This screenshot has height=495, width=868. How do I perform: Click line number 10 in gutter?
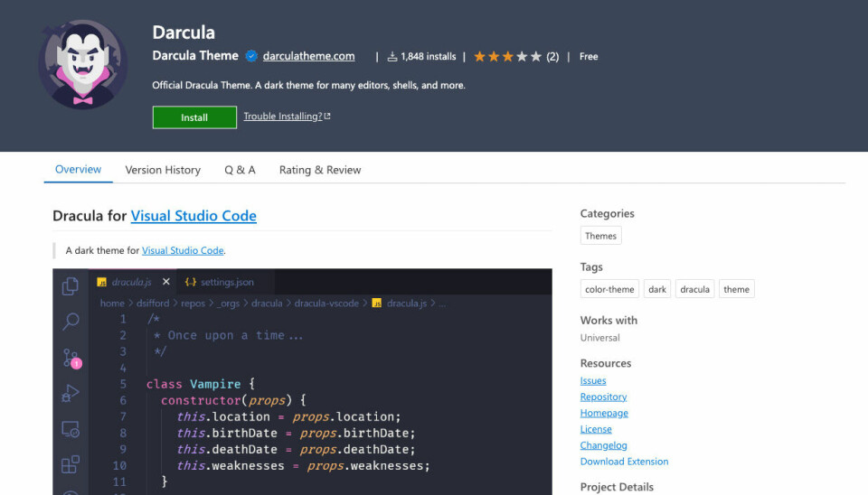pos(119,466)
